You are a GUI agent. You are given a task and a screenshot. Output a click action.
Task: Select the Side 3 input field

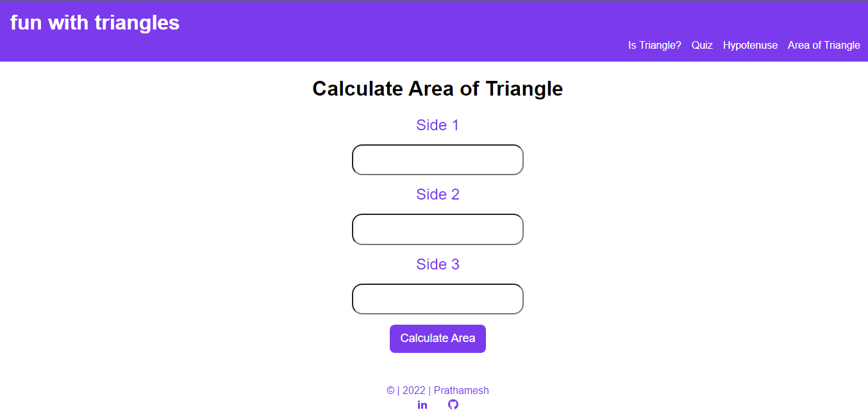click(x=437, y=298)
